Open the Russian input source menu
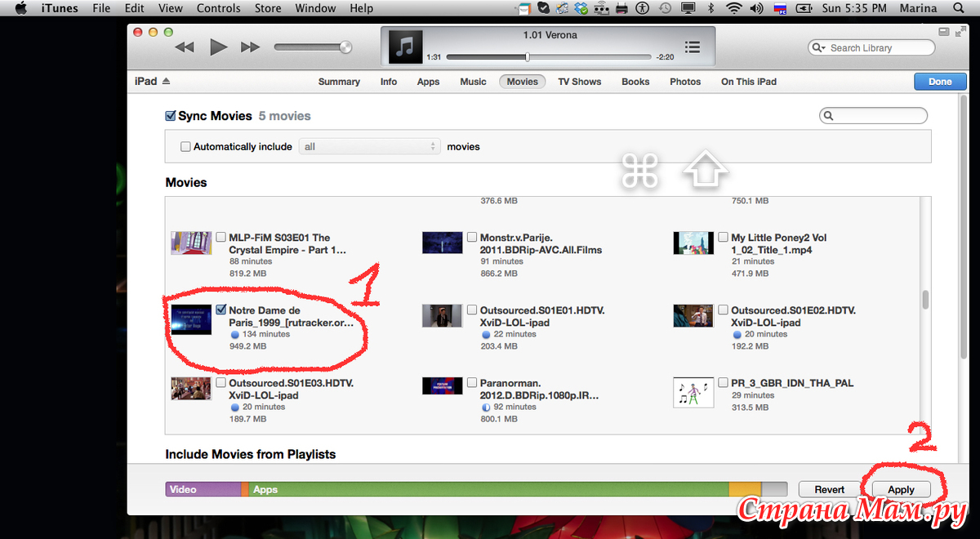This screenshot has width=980, height=539. pyautogui.click(x=778, y=9)
